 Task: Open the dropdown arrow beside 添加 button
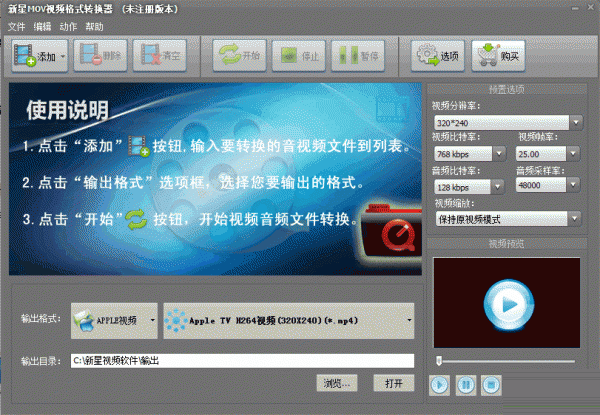click(63, 56)
